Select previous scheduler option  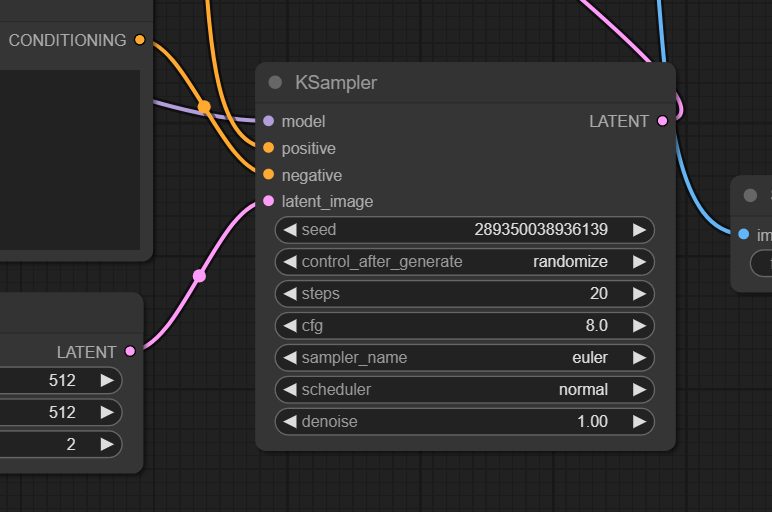[290, 390]
